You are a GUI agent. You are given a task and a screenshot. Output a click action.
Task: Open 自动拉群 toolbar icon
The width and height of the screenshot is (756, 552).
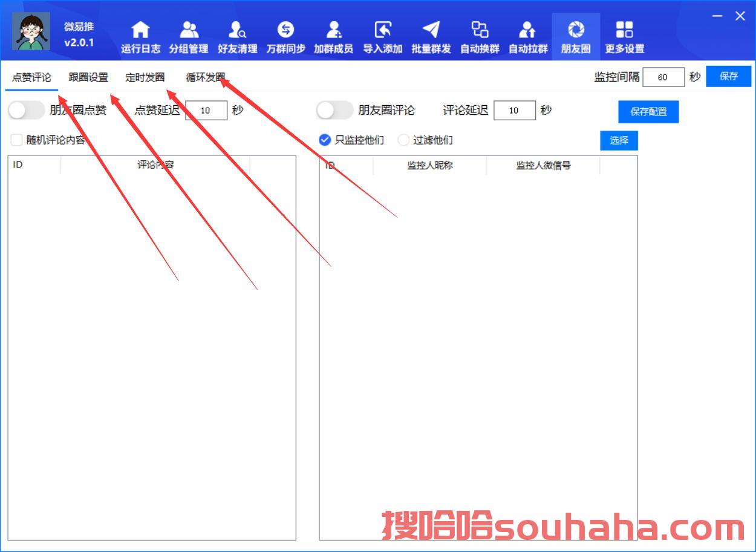click(x=528, y=30)
